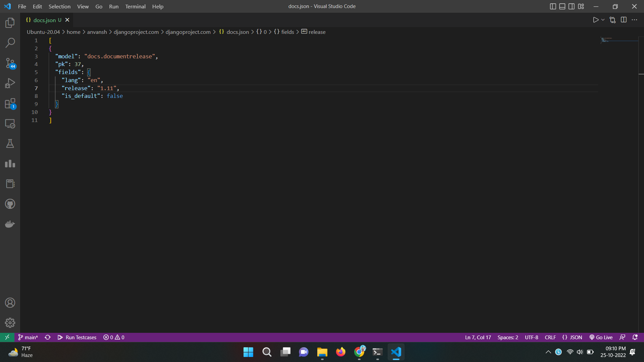Open the Extensions view
Image resolution: width=644 pixels, height=362 pixels.
point(10,103)
